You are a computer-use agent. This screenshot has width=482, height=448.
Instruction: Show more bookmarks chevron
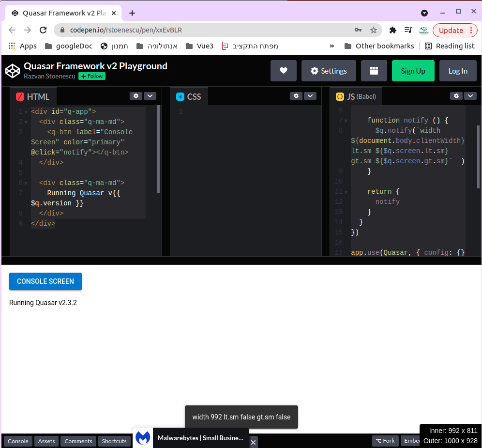pos(331,46)
